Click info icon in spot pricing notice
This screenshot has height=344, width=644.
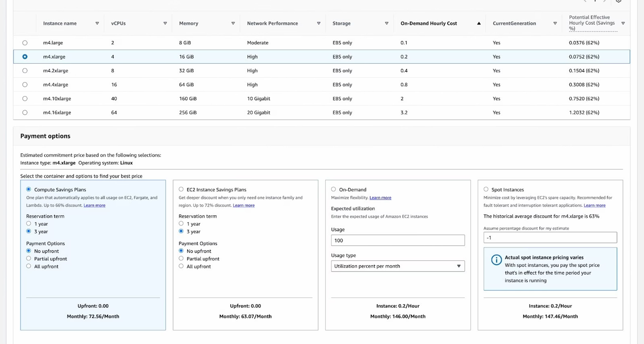[496, 260]
